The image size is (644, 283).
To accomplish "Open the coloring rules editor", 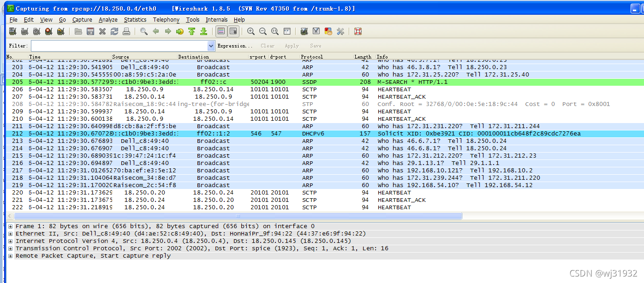I will point(328,31).
